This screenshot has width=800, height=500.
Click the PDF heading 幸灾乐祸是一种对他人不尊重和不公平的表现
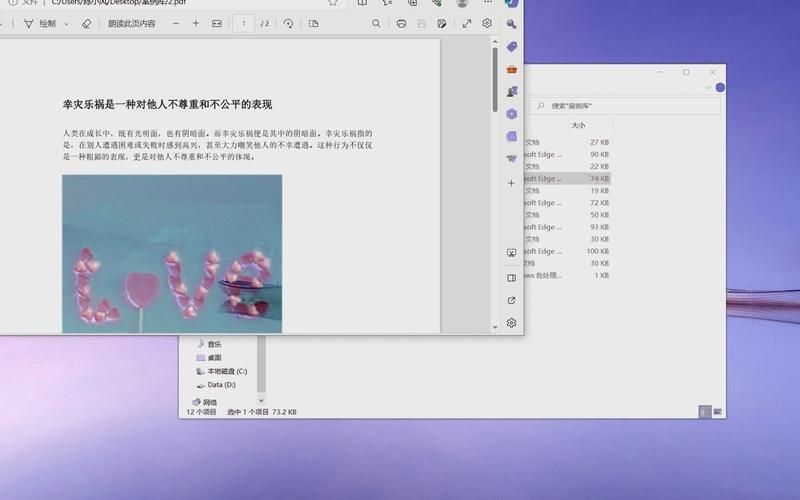coord(167,105)
